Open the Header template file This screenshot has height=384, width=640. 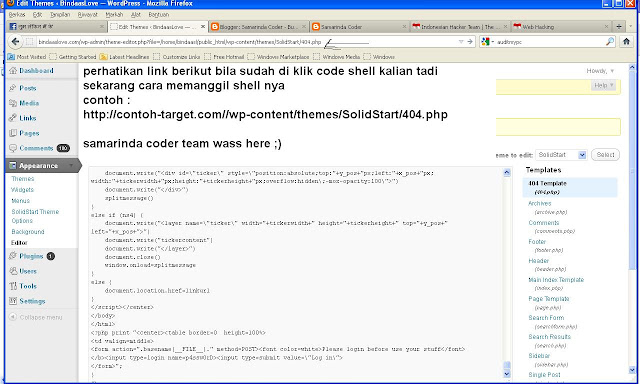tap(538, 260)
